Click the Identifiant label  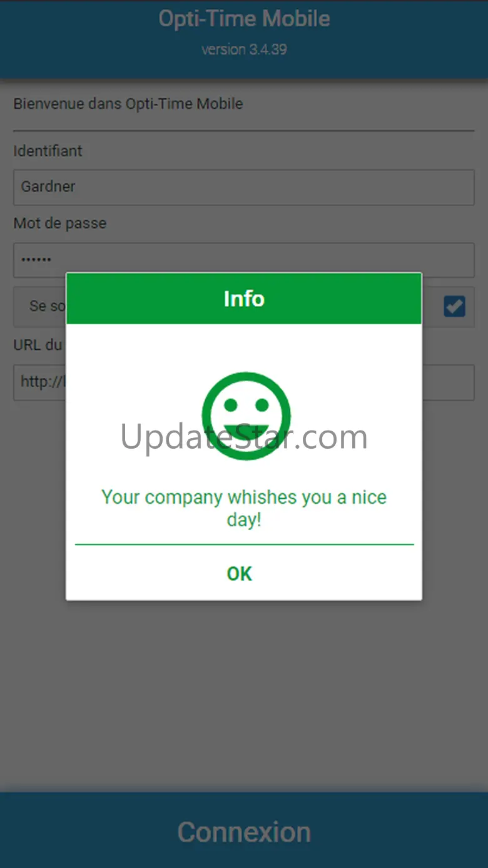(x=48, y=151)
